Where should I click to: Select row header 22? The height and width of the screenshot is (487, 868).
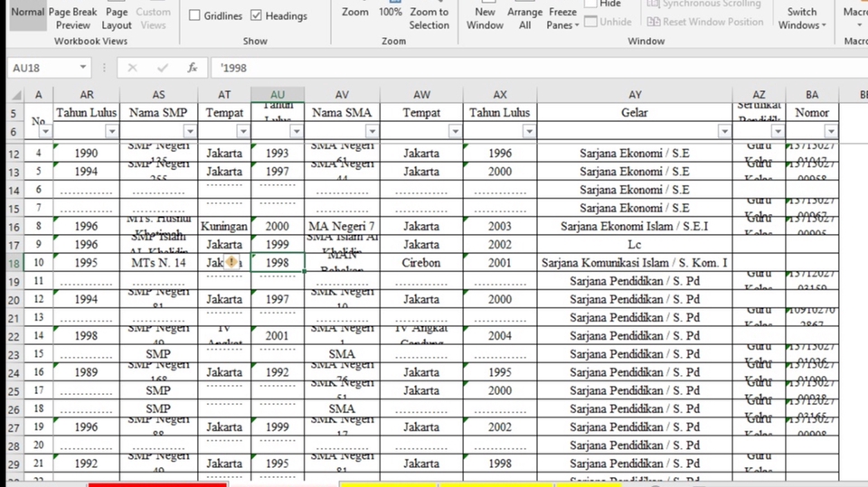(x=14, y=336)
